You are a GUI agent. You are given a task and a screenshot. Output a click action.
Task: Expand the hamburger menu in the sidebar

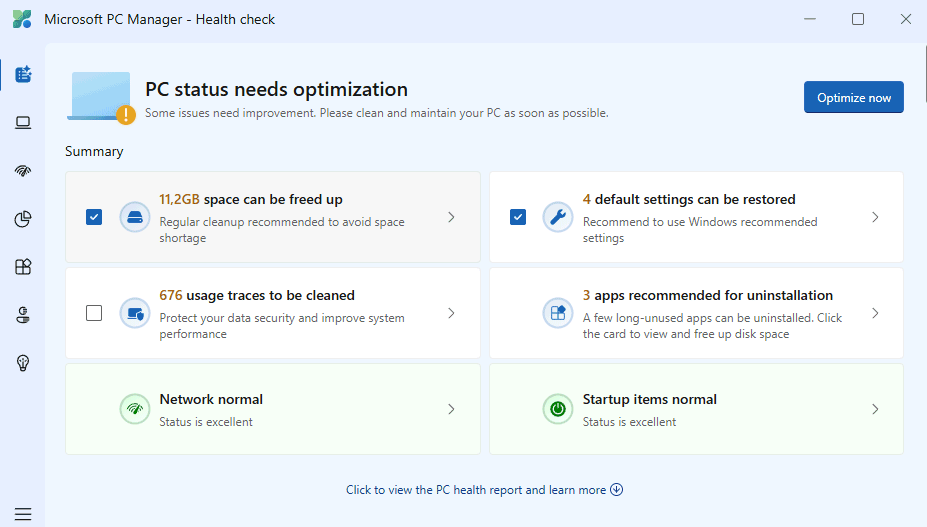[23, 514]
